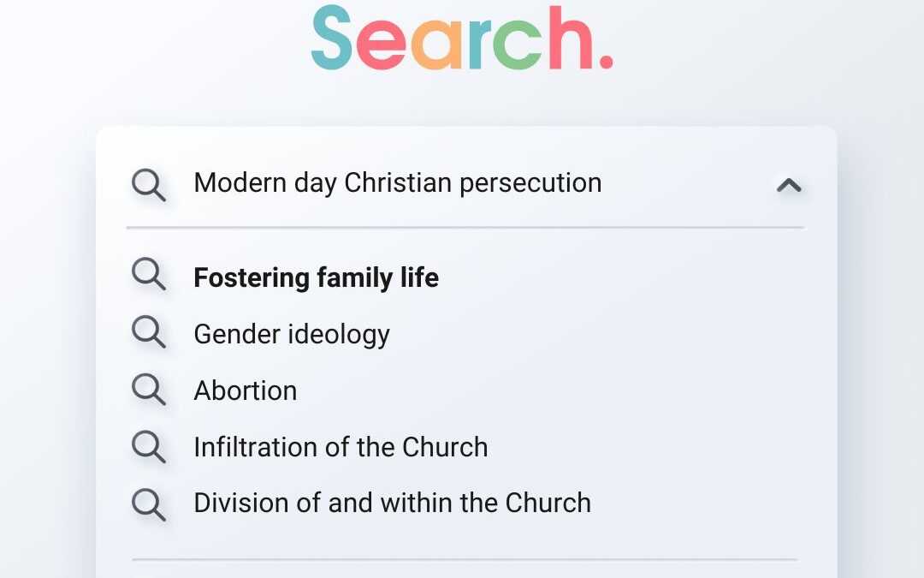Click the divider line below the search bar
Screen dimensions: 924x578
pos(467,226)
